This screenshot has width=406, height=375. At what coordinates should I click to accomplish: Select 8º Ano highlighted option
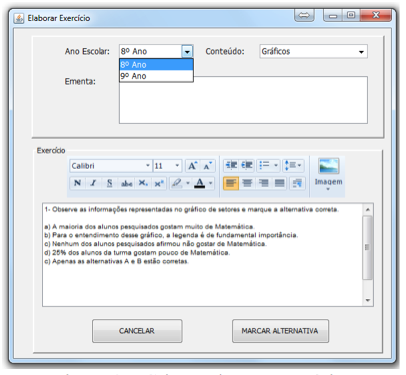coord(156,64)
